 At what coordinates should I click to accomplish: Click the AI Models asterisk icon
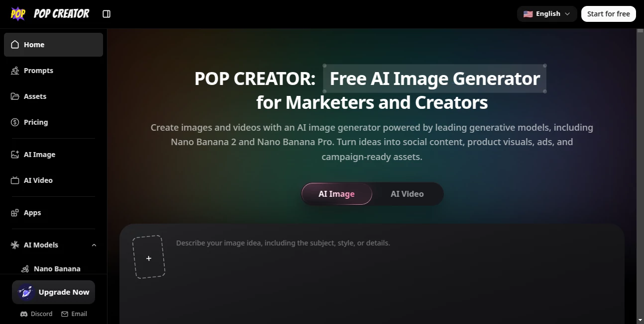coord(15,245)
